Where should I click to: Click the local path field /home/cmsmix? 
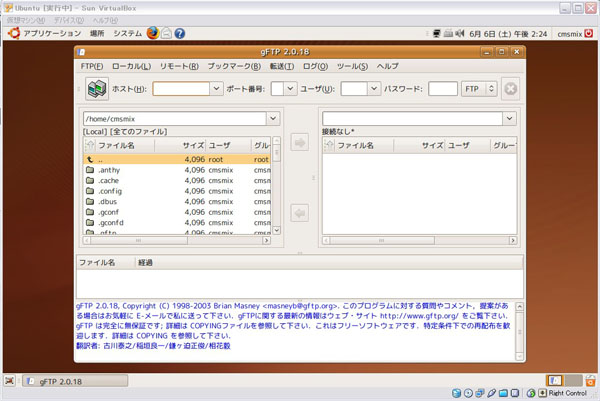coord(175,119)
